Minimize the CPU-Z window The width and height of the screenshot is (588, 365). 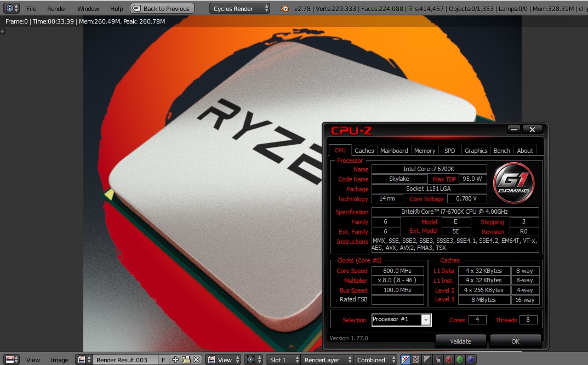click(x=515, y=129)
